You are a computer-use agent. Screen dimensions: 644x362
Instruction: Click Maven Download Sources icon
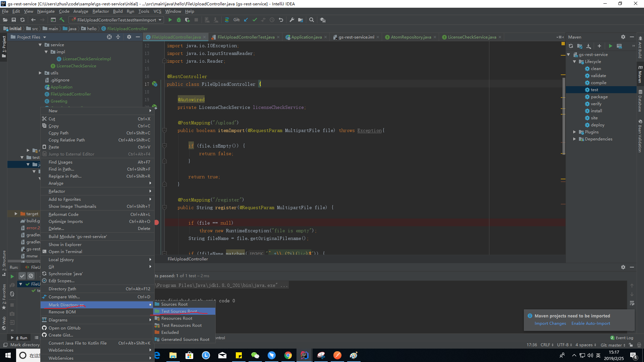[x=589, y=46]
